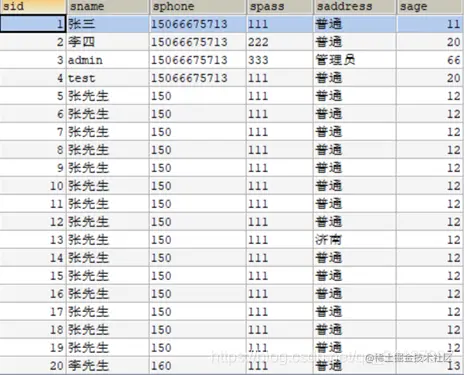Select the sid cell 14
Viewport: 464px width, 375px height.
pos(33,258)
